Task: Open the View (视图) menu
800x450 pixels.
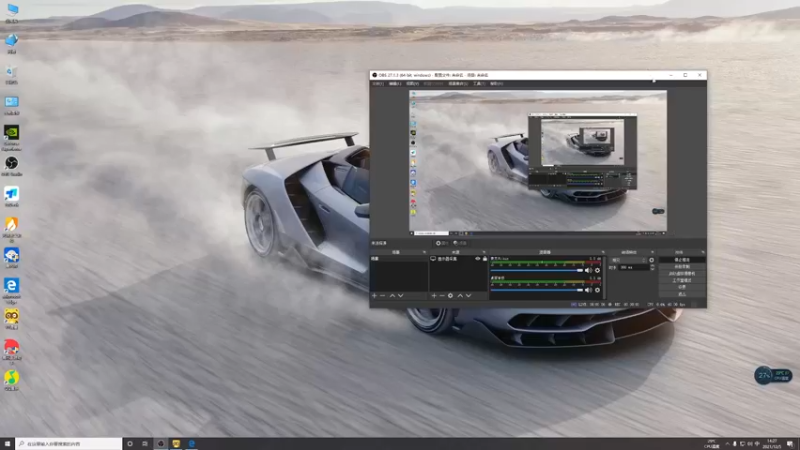Action: [412, 84]
